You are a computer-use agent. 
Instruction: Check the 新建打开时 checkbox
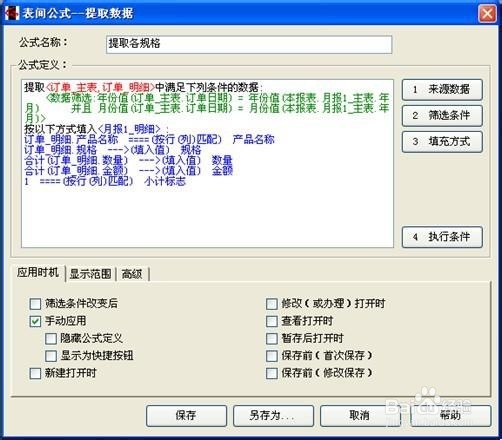pos(35,373)
